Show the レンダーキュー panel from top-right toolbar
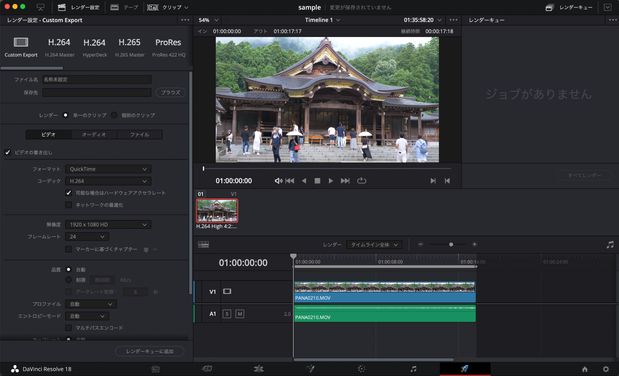 [x=569, y=8]
